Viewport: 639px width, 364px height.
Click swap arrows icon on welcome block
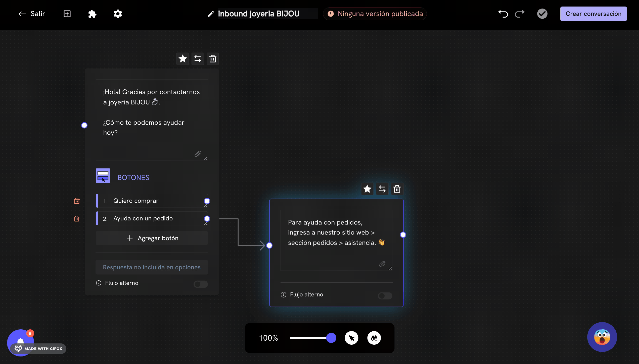coord(198,59)
